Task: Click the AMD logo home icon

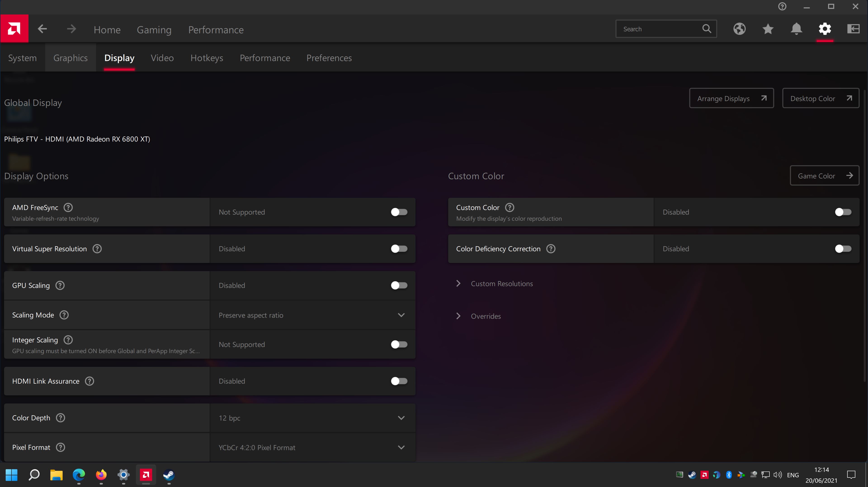Action: tap(14, 29)
